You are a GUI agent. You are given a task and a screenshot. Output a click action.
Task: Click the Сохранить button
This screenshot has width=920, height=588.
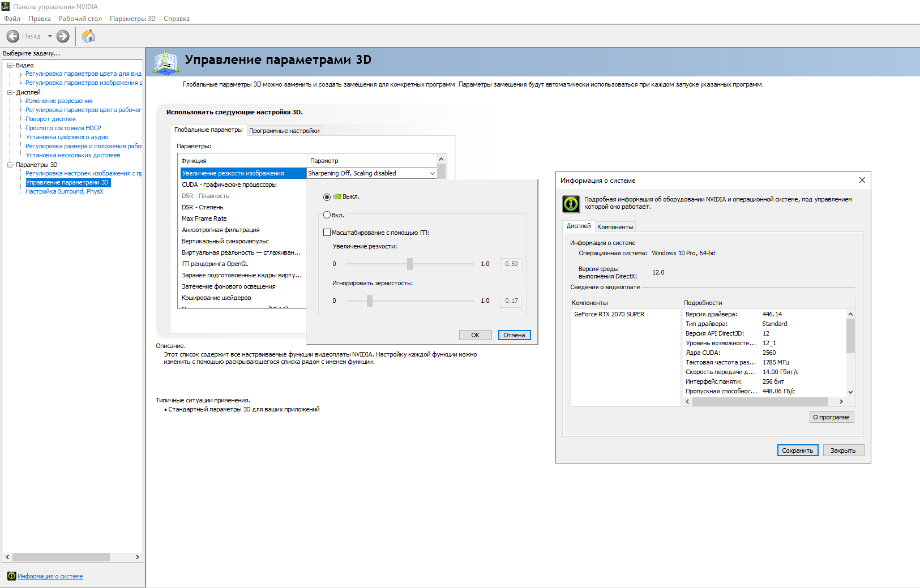click(x=798, y=450)
